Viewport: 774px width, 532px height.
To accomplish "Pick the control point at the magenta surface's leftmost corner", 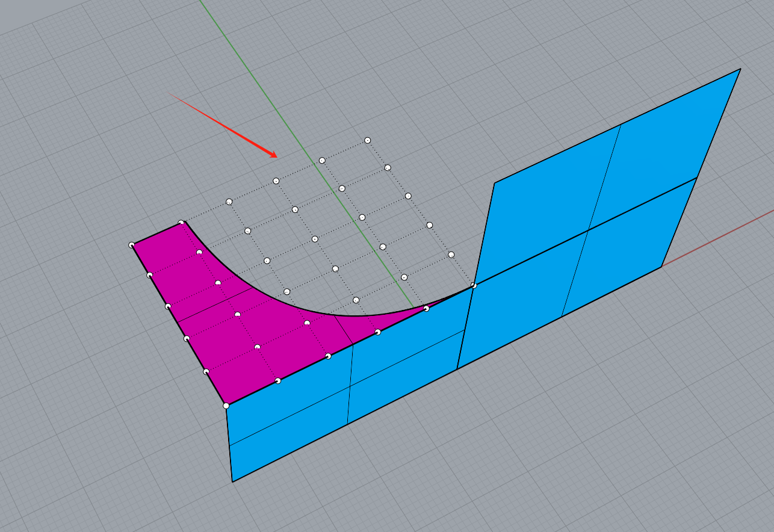I will tap(132, 245).
